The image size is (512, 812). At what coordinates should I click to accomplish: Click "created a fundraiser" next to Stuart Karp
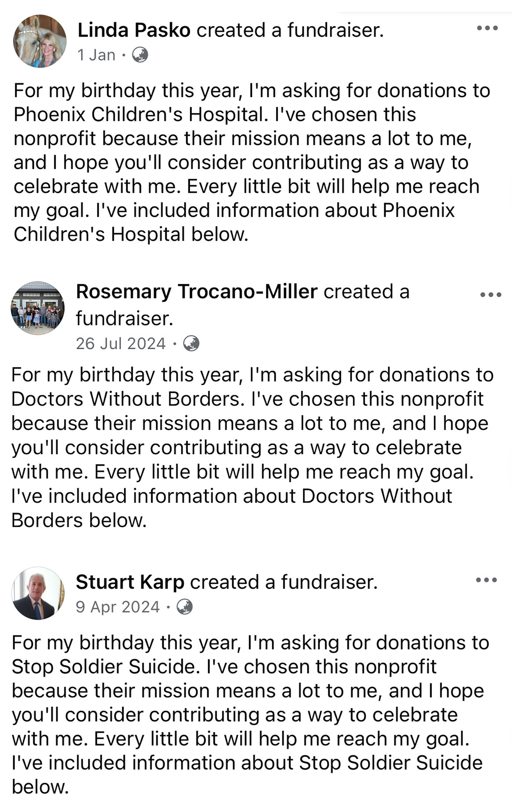point(284,582)
